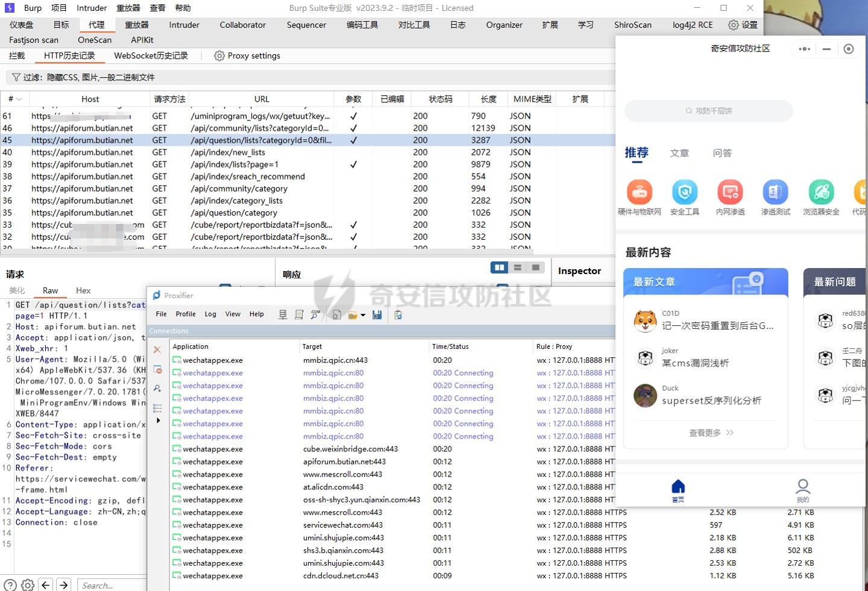Click the filter funnel icon in Burp proxy
Image resolution: width=868 pixels, height=591 pixels.
(16, 77)
